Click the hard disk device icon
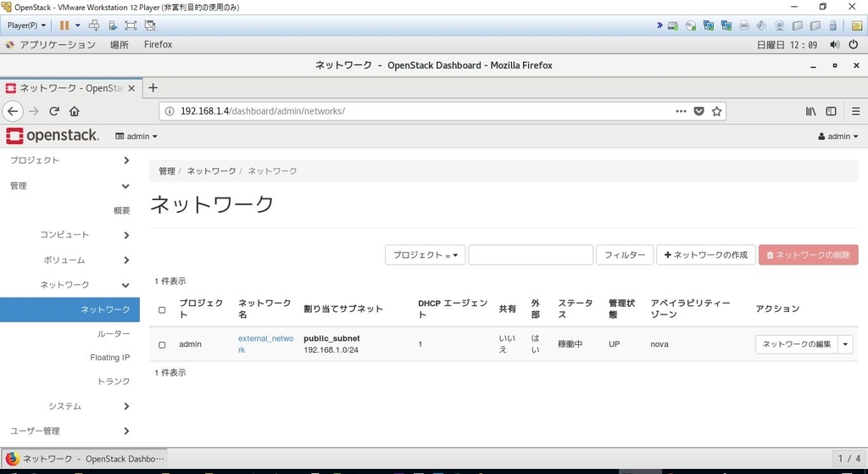The height and width of the screenshot is (474, 868). [672, 25]
